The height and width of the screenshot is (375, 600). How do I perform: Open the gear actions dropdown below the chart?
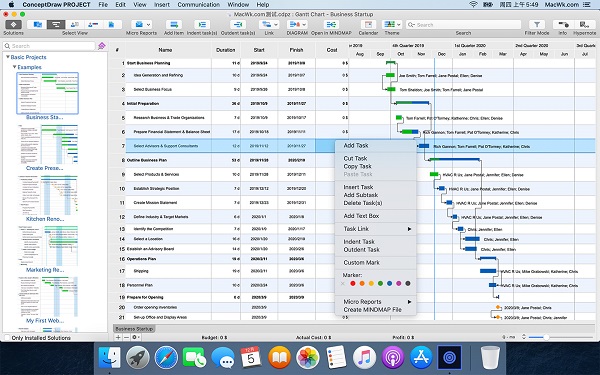136,337
